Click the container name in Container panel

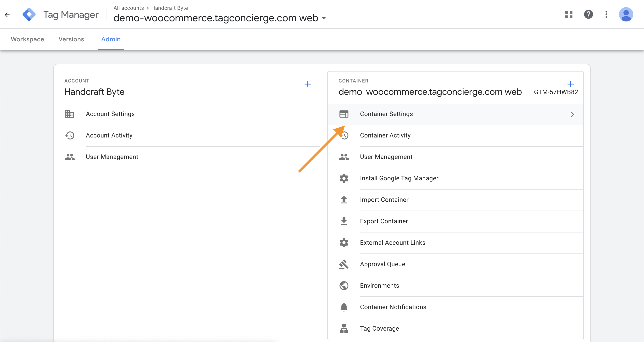tap(430, 92)
